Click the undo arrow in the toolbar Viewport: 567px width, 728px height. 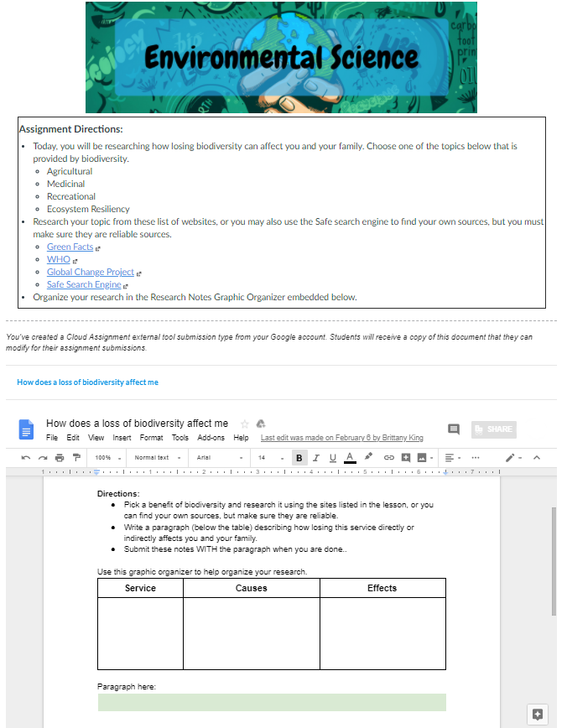pyautogui.click(x=26, y=458)
